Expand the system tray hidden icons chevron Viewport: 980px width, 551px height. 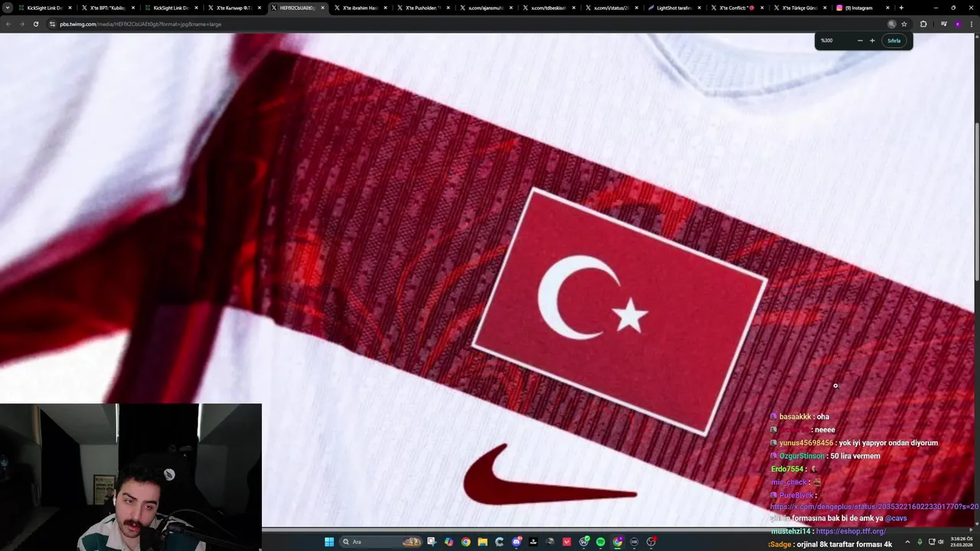908,542
